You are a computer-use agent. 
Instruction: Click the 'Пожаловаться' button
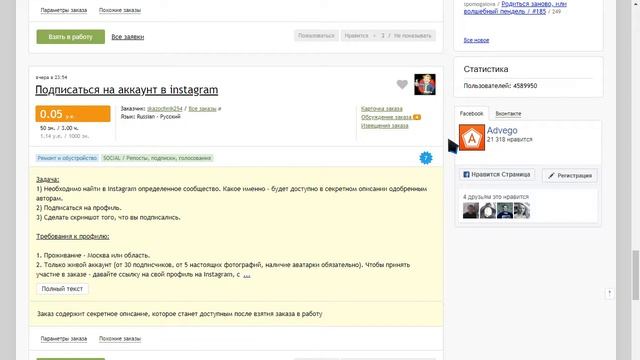pos(316,36)
